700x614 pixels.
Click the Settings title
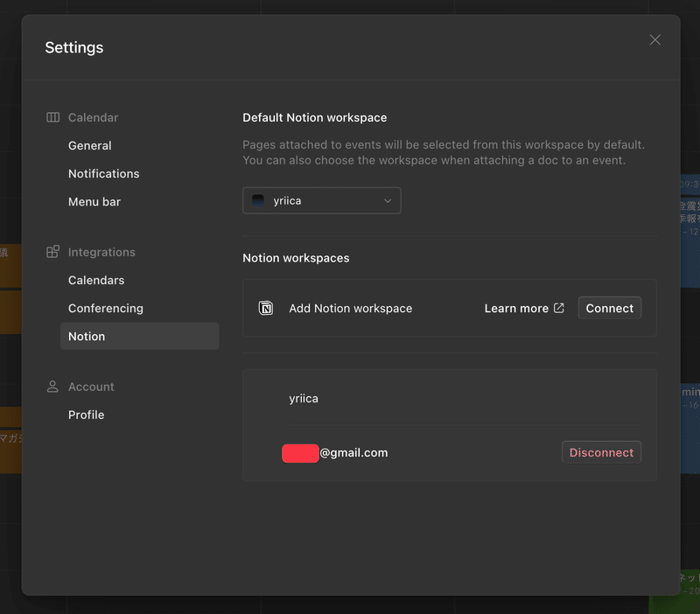coord(74,48)
